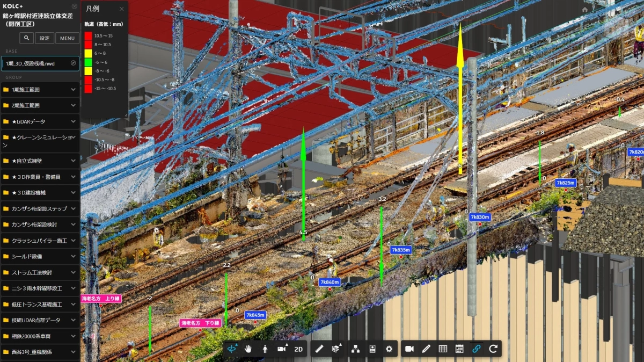Click the reload refresh arrow icon
The width and height of the screenshot is (644, 362).
click(493, 349)
